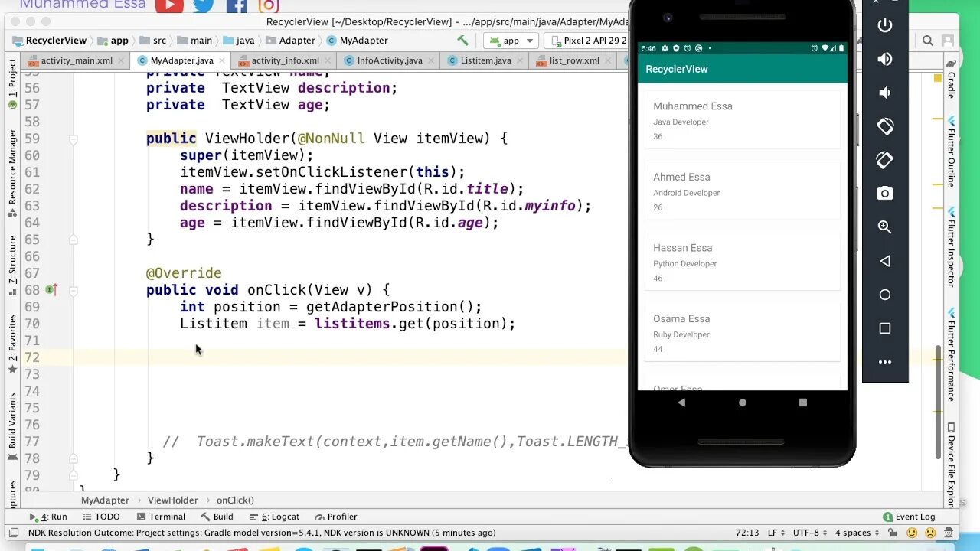Click the ViewHolder breadcrumb below the editor
The width and height of the screenshot is (980, 551).
coord(172,500)
